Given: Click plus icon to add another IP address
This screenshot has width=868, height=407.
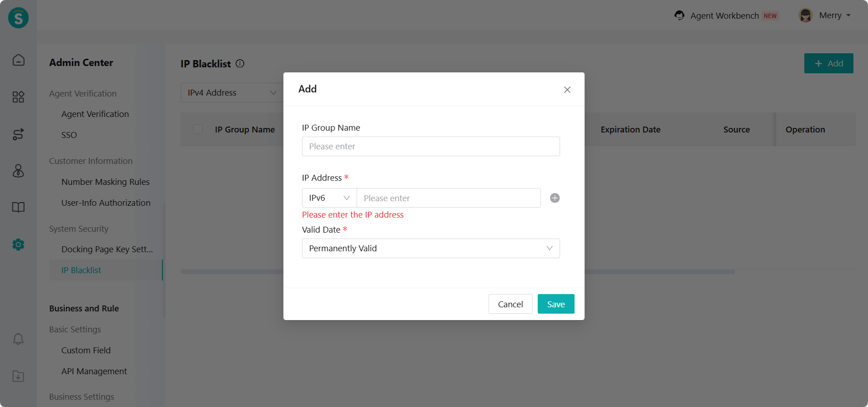Looking at the screenshot, I should [x=555, y=198].
